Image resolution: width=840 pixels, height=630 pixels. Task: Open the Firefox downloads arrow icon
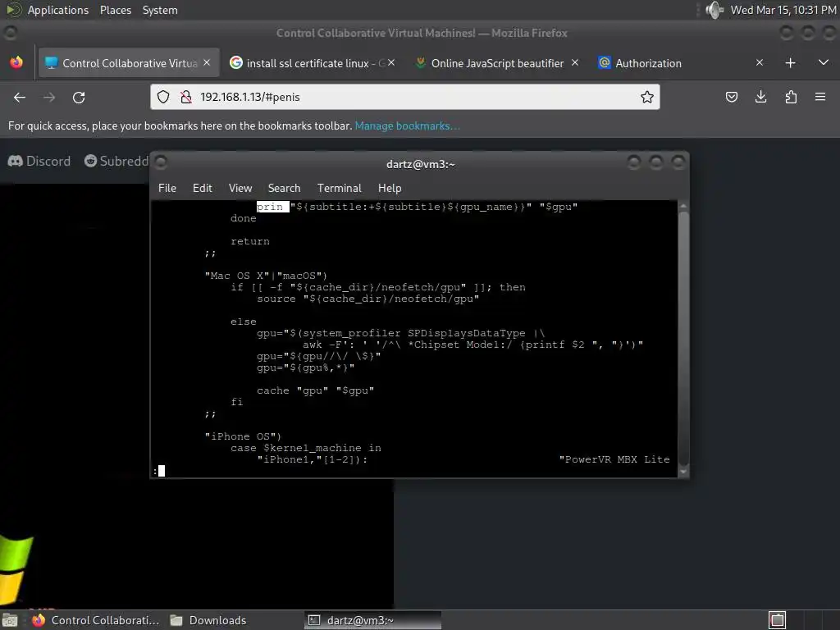tap(760, 97)
